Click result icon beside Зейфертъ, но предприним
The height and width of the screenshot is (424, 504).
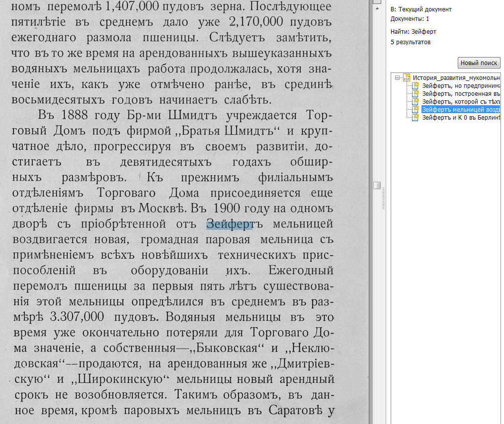(x=416, y=85)
